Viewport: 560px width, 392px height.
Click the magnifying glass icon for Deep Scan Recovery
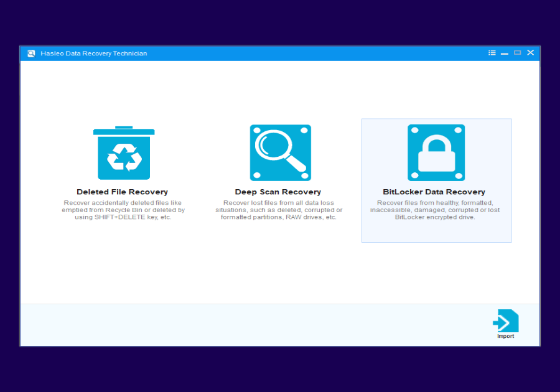pos(280,152)
